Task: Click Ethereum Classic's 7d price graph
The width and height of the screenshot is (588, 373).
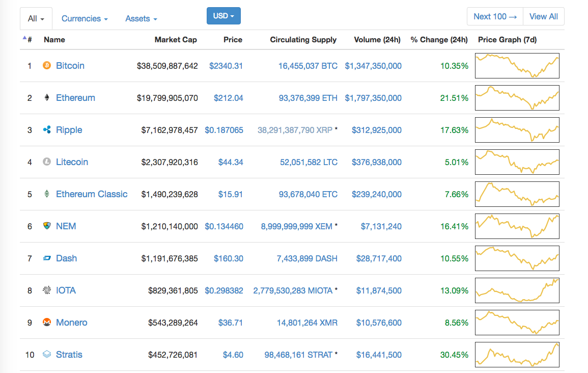Action: pyautogui.click(x=517, y=194)
